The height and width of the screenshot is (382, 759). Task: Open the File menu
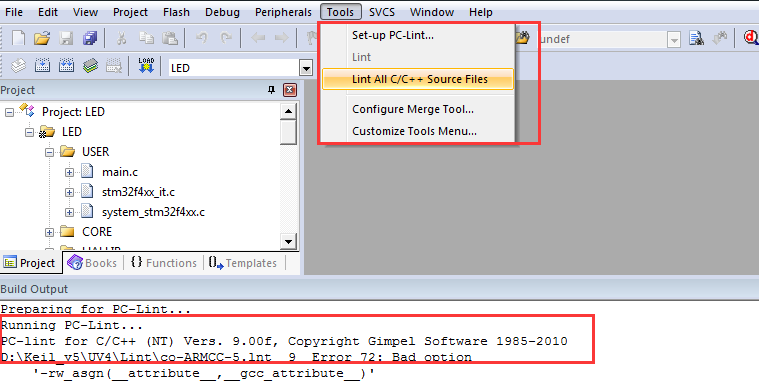(14, 12)
